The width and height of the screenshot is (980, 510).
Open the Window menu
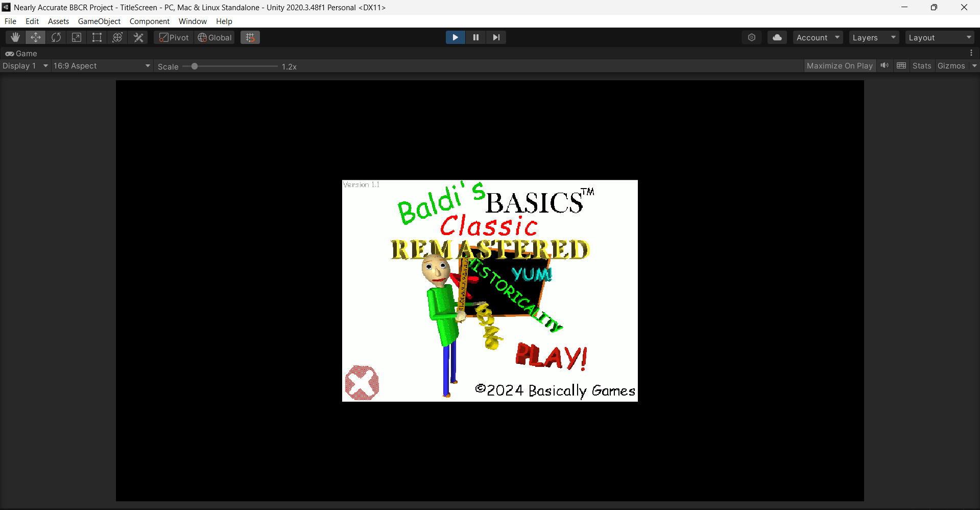(193, 21)
